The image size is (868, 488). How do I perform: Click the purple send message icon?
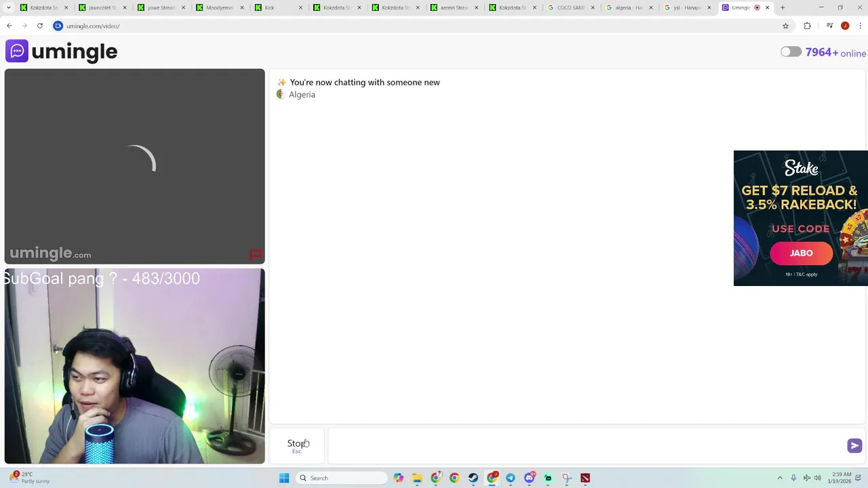pos(854,445)
